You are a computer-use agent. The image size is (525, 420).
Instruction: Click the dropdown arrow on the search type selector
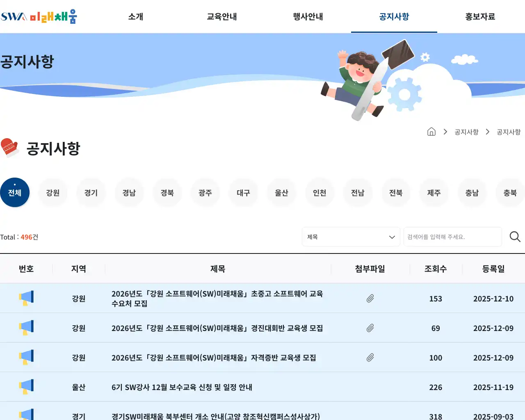(x=391, y=237)
